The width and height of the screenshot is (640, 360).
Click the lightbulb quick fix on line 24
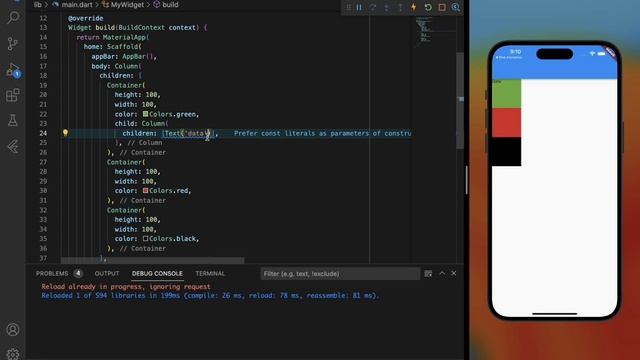pyautogui.click(x=65, y=133)
